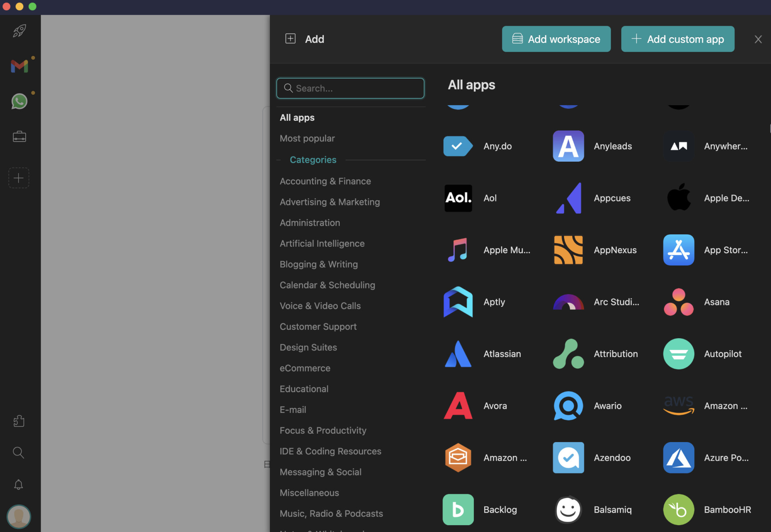Open the Artificial Intelligence category

pos(322,244)
